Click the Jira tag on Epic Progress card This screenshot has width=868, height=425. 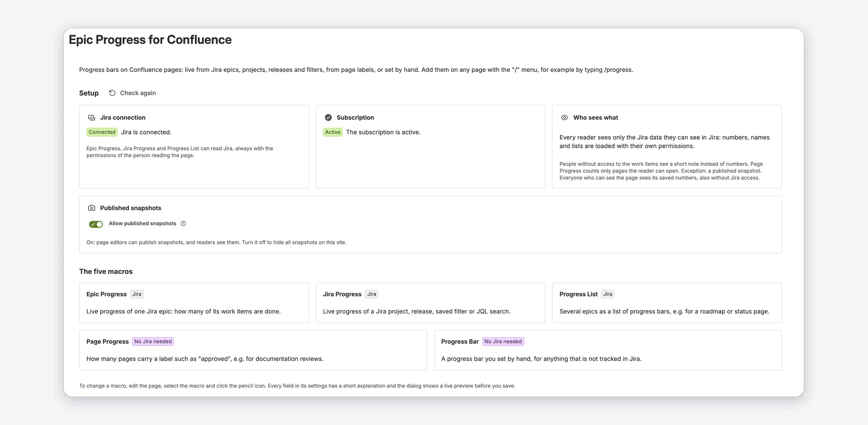tap(137, 294)
